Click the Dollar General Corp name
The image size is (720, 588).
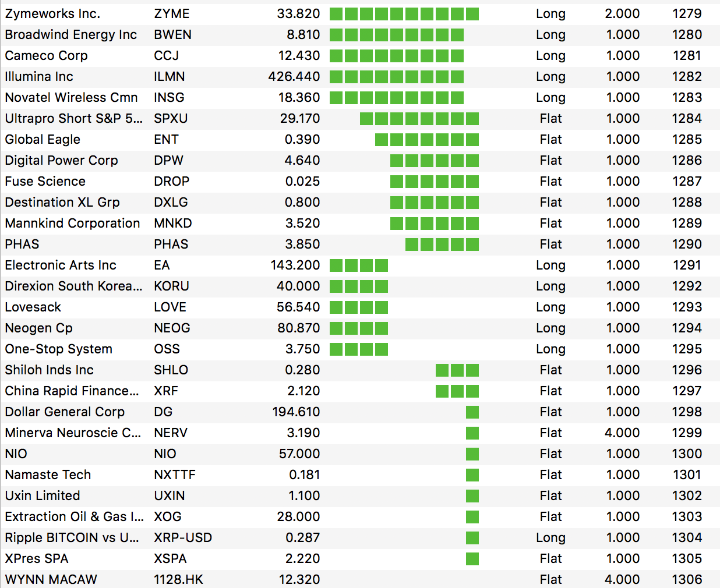65,412
